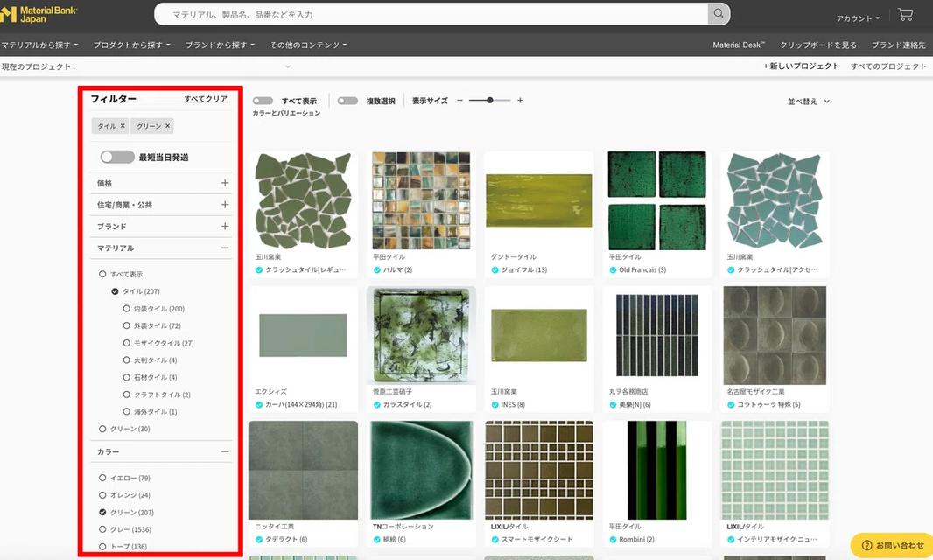The width and height of the screenshot is (933, 560).
Task: Select グレー (1536) color option
Action: click(102, 529)
